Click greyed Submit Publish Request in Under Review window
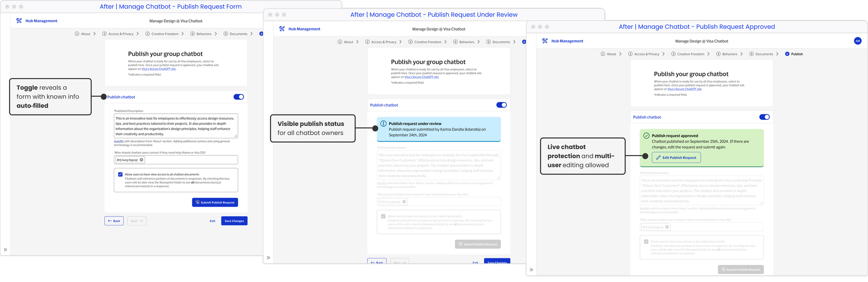The image size is (868, 282). (x=478, y=244)
